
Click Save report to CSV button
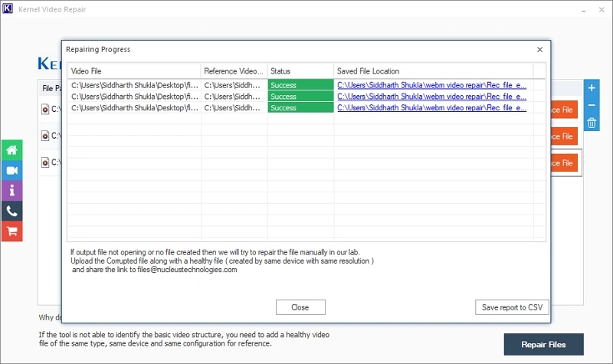(x=512, y=307)
